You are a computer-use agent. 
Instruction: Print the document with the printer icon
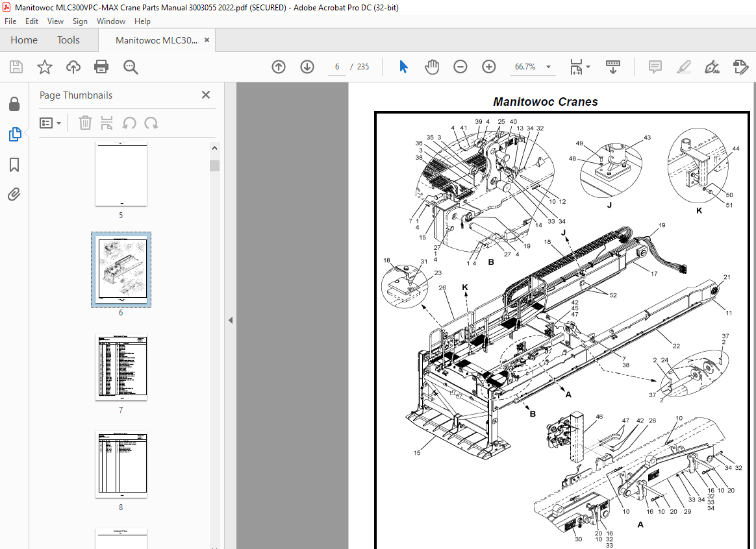[101, 67]
